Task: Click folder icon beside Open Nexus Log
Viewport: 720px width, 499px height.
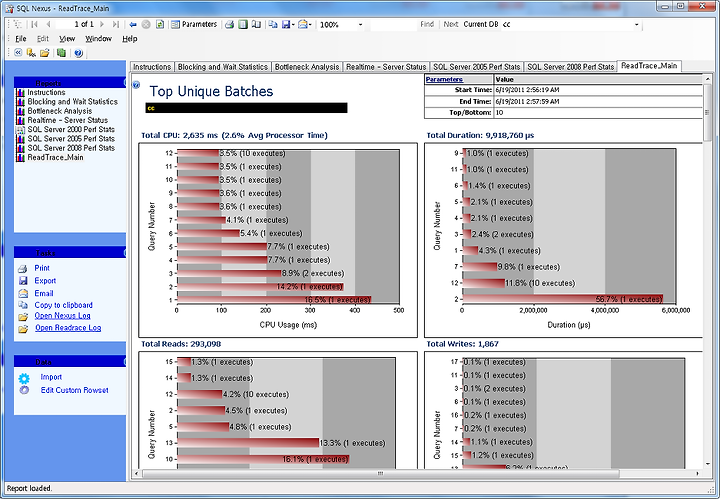Action: [22, 317]
